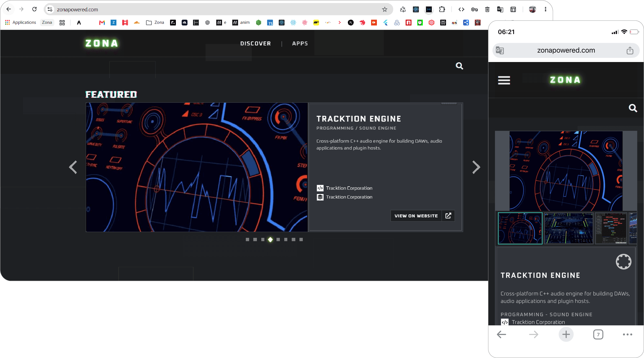This screenshot has width=644, height=358.
Task: Open the mobile browser more options dots
Action: pyautogui.click(x=627, y=334)
